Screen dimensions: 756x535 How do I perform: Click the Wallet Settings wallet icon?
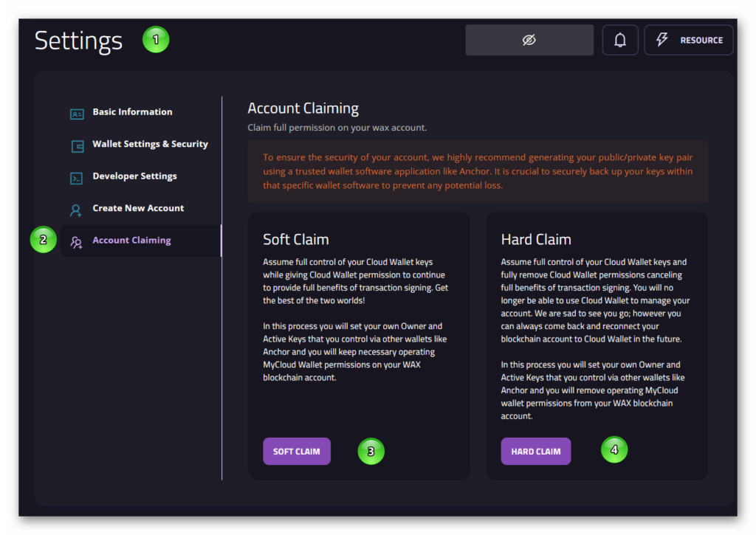click(x=77, y=146)
